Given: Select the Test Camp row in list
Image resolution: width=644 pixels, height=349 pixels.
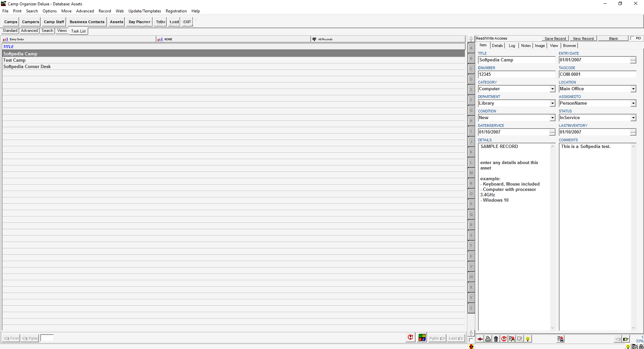Looking at the screenshot, I should click(233, 60).
